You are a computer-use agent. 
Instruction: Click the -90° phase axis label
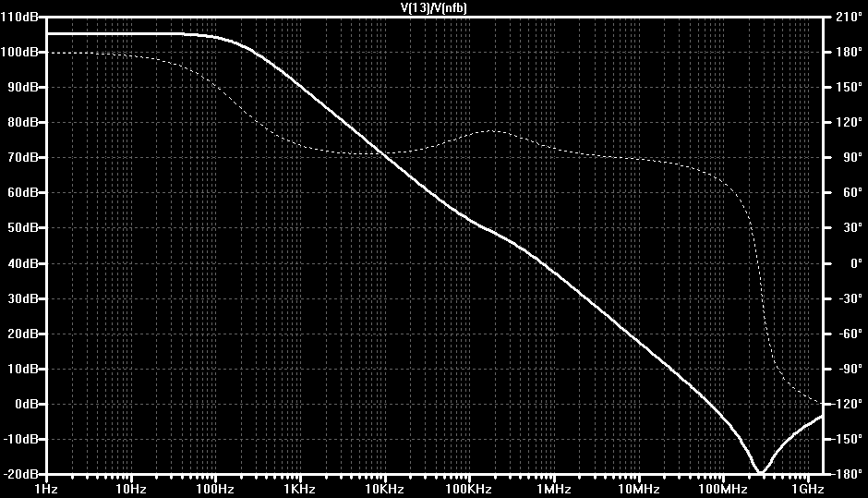[850, 369]
